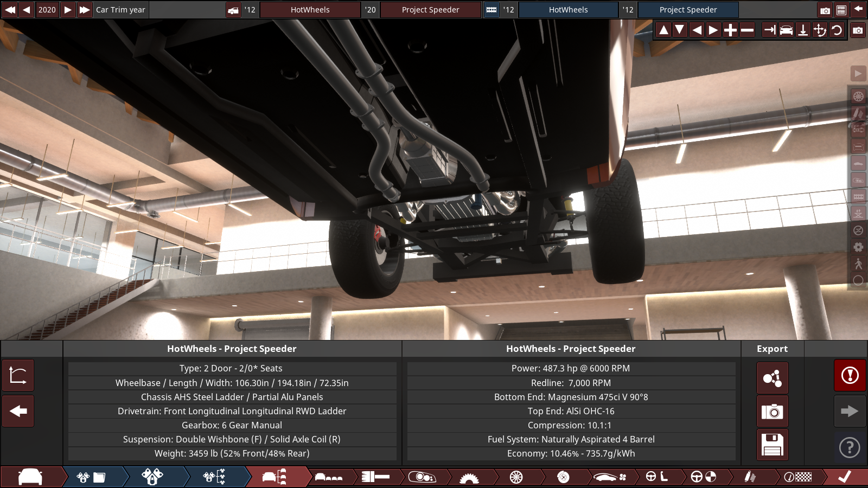Open the engine family folder tab
Screen dimensions: 868x488
pyautogui.click(x=91, y=477)
